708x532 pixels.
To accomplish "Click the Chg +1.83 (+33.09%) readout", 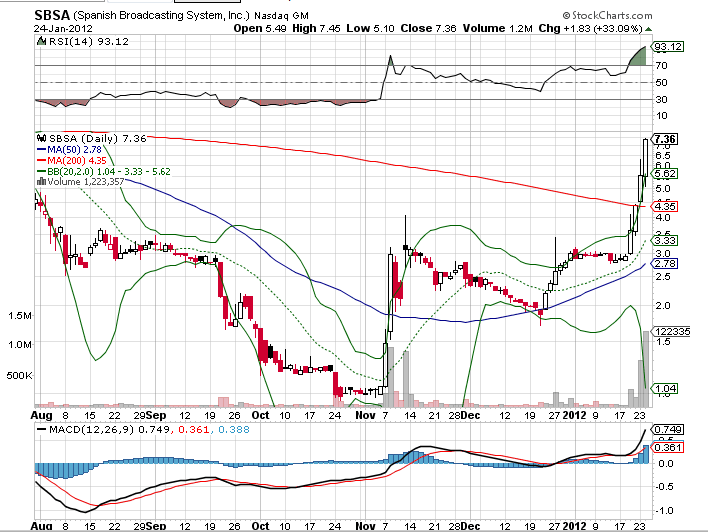I will pyautogui.click(x=590, y=28).
